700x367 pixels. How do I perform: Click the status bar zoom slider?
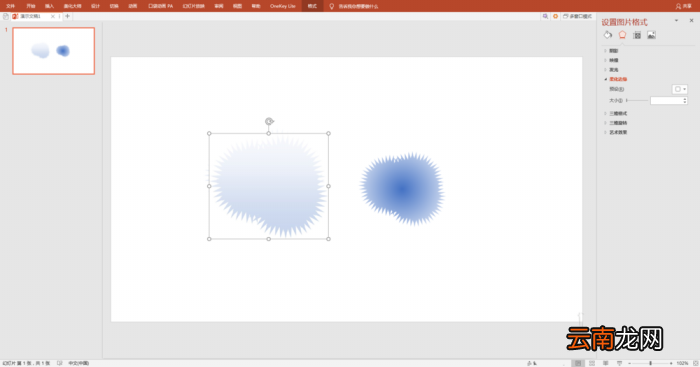[650, 363]
